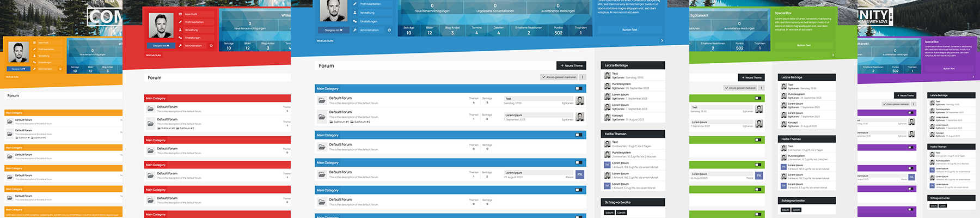This screenshot has width=980, height=218.
Task: Click Neues Thema button in blue theme
Action: 571,65
